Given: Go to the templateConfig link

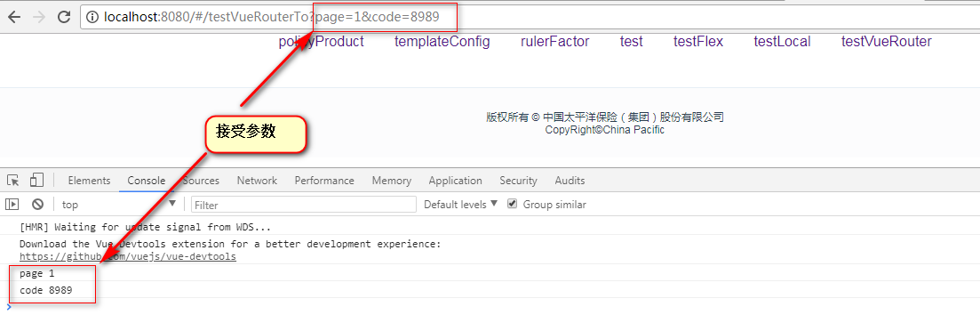Looking at the screenshot, I should tap(442, 42).
